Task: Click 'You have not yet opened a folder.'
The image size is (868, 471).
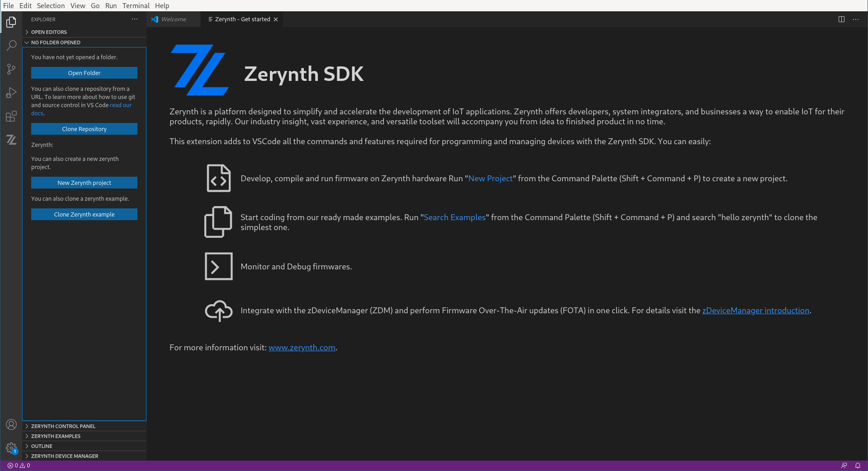Action: pos(74,57)
